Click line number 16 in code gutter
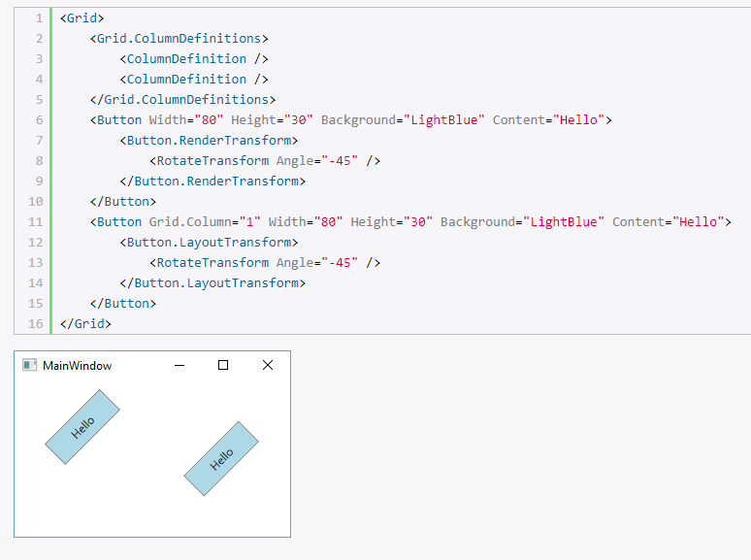 pyautogui.click(x=35, y=323)
